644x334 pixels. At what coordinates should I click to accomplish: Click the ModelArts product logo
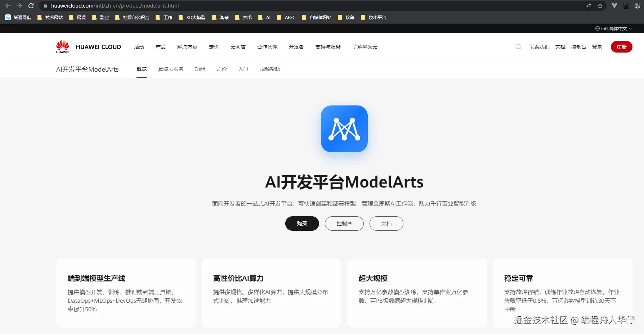pos(344,129)
